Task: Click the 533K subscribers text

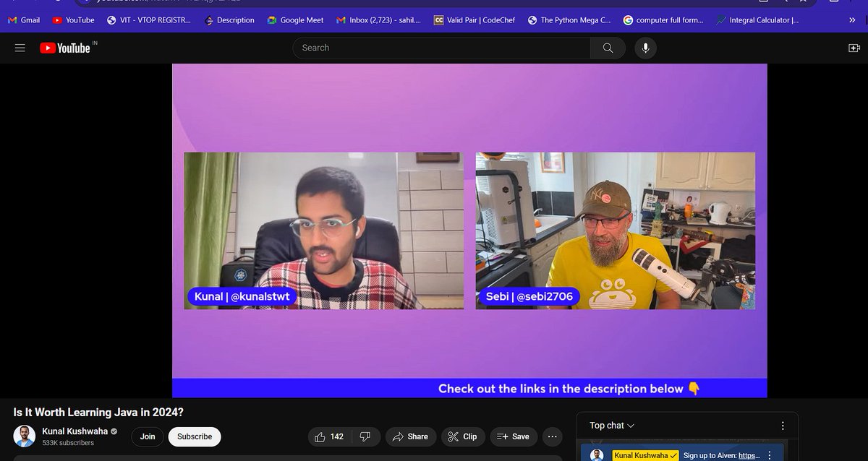Action: [x=68, y=443]
